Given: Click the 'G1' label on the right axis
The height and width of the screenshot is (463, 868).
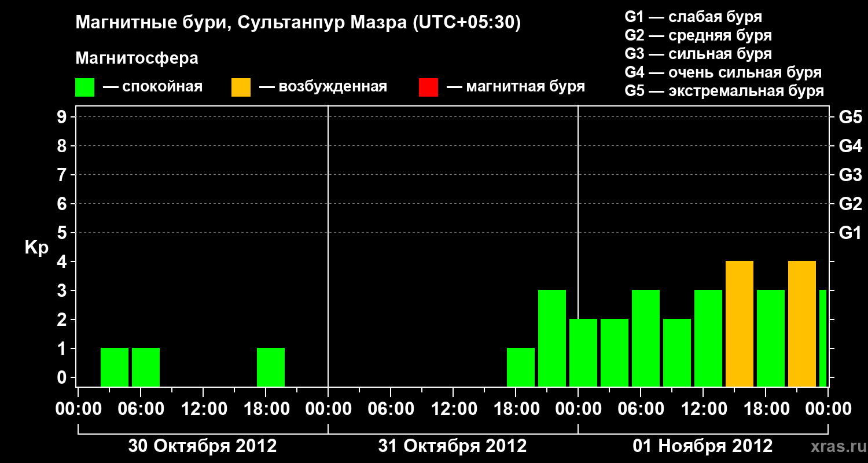Looking at the screenshot, I should pyautogui.click(x=850, y=233).
